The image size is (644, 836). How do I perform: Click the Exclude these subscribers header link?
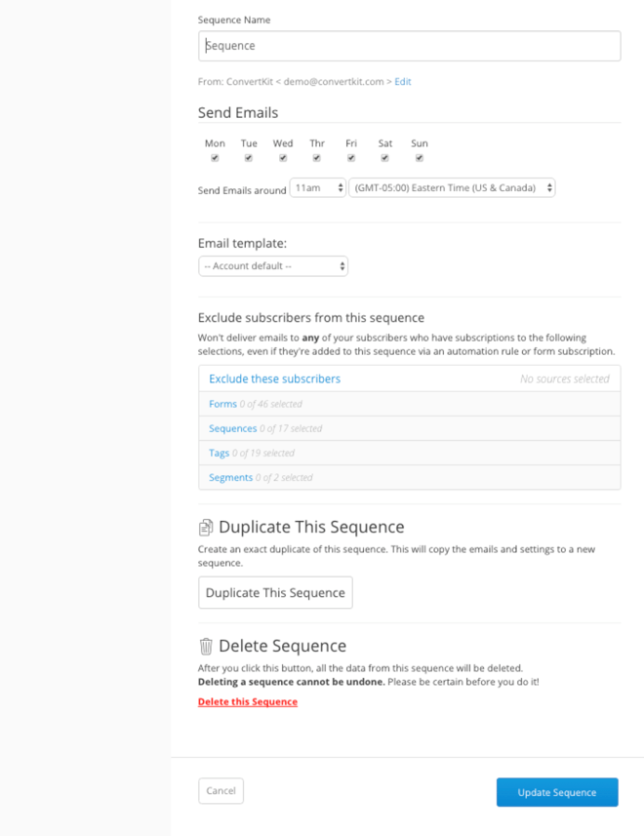click(x=274, y=378)
